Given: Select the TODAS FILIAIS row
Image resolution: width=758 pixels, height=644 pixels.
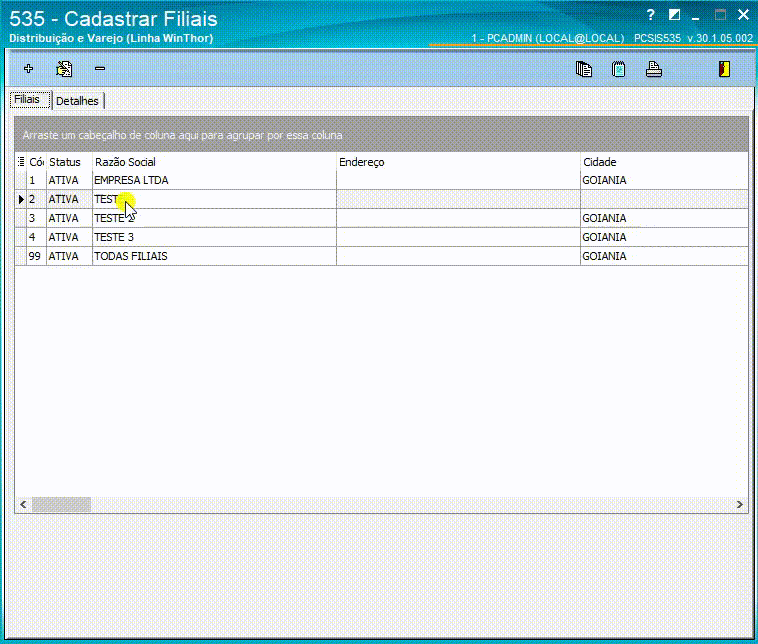Looking at the screenshot, I should point(381,256).
